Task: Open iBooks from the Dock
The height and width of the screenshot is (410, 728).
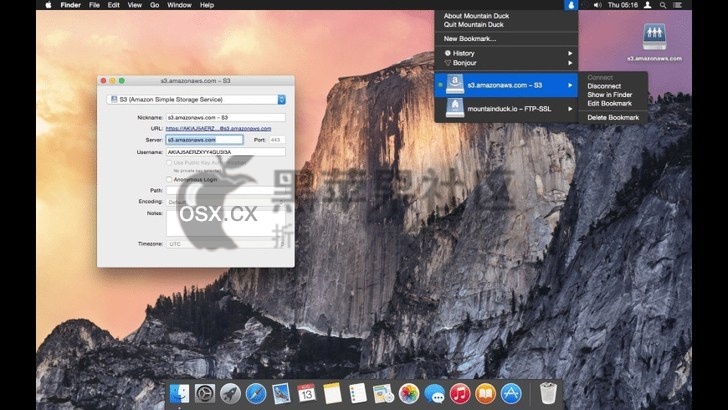Action: coord(486,394)
